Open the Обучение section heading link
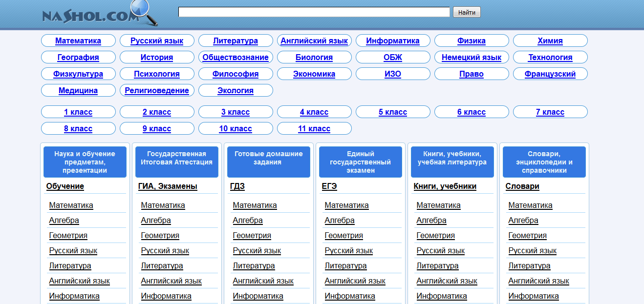Screen dimensions: 644x304 point(65,186)
